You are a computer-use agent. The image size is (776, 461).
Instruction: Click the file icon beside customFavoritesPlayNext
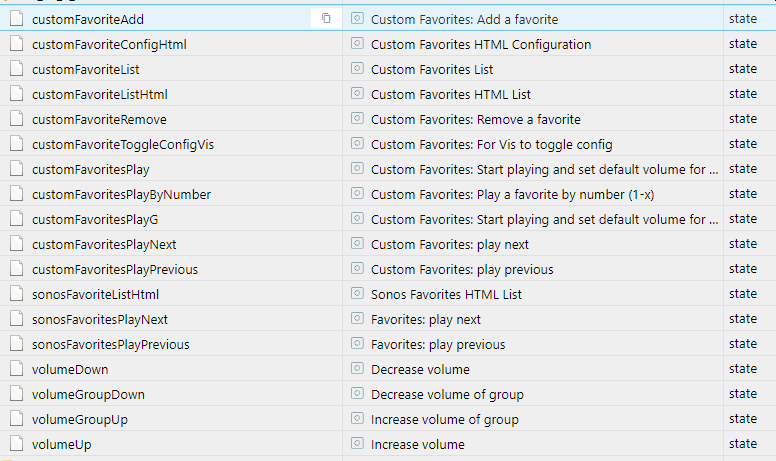pyautogui.click(x=15, y=244)
